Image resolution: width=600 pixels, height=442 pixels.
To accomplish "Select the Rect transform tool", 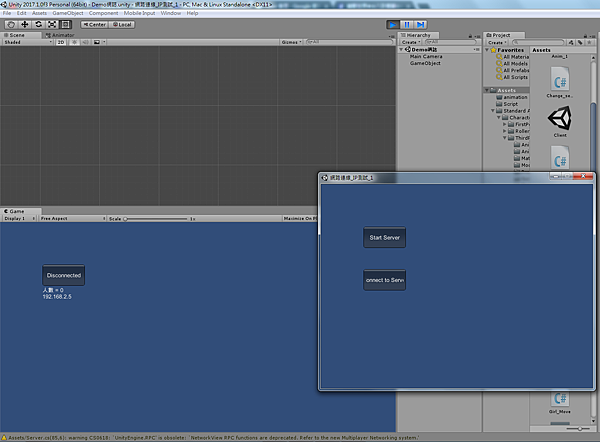I will pos(65,24).
